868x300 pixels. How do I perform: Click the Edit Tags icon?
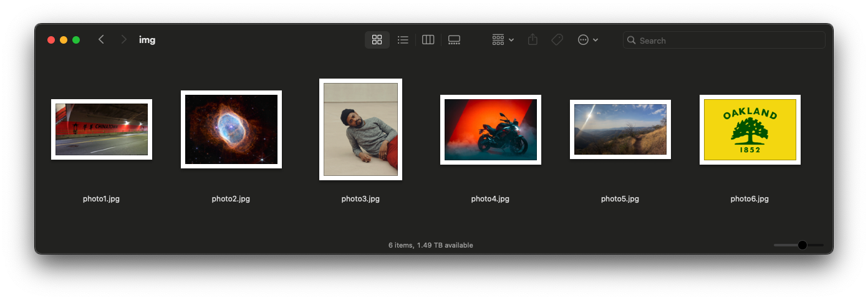pos(557,40)
